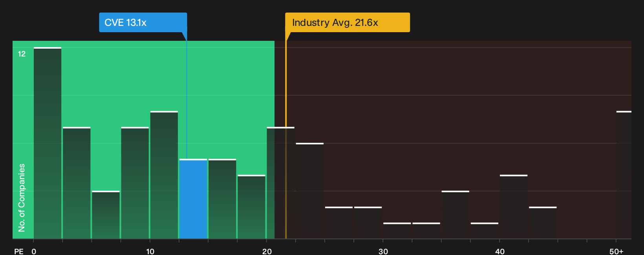Viewport: 644px width, 255px height.
Task: Click the '20' x-axis tick label
Action: (267, 251)
